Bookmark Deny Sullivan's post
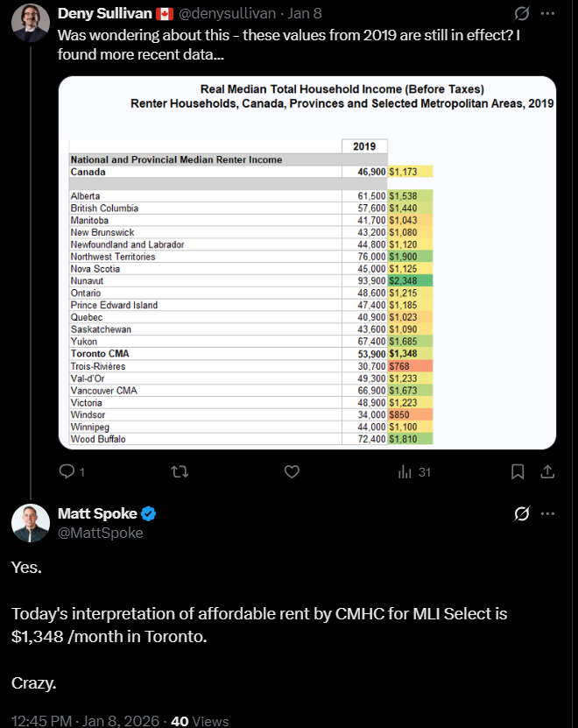This screenshot has width=578, height=728. 518,471
